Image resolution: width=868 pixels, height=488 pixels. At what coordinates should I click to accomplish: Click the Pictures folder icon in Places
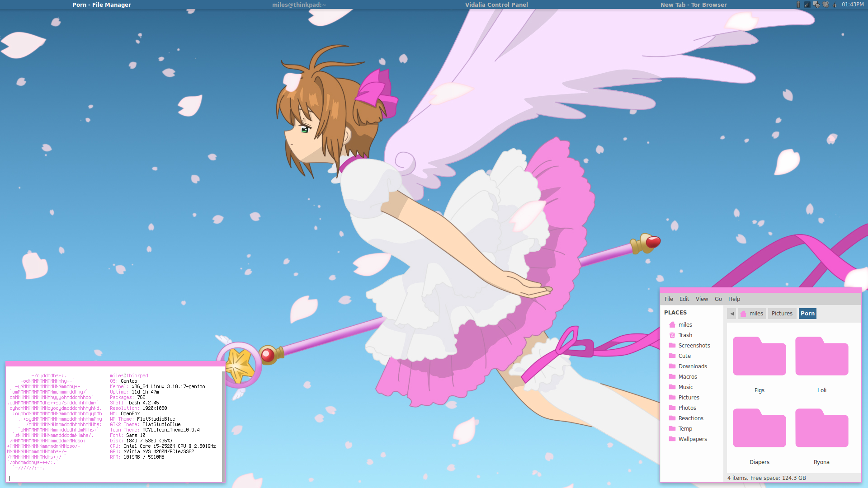(x=672, y=398)
